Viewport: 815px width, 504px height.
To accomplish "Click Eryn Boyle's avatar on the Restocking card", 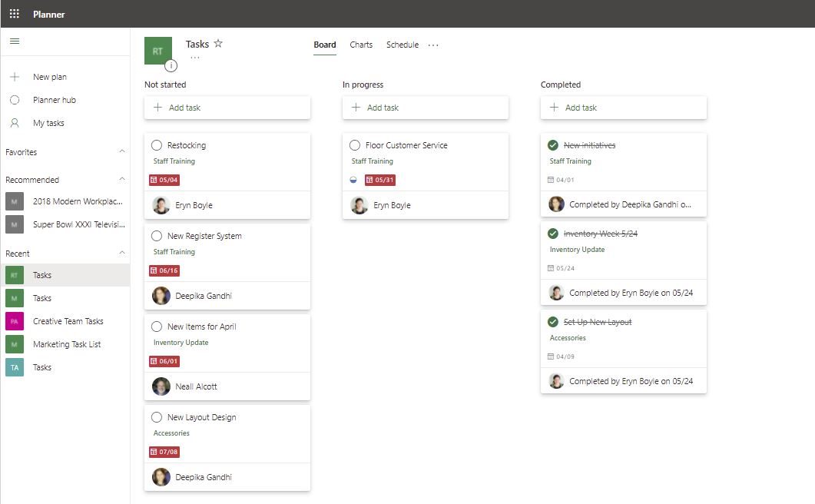I will pos(161,204).
